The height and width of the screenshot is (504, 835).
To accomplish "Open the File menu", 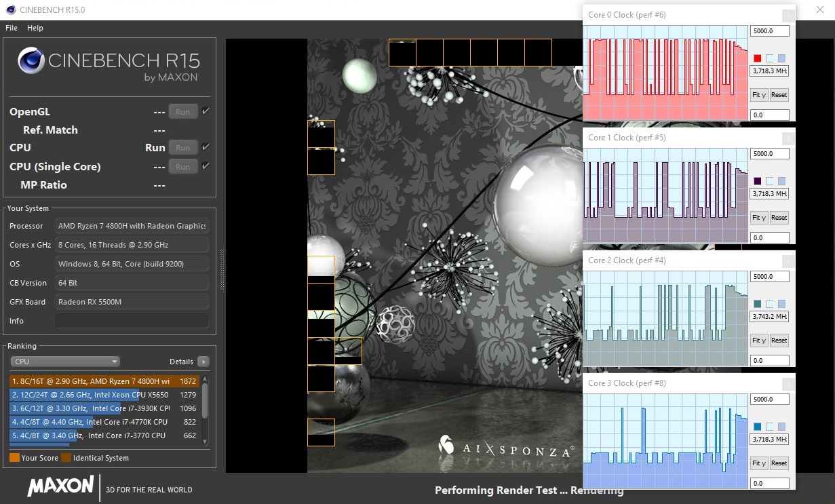I will pos(12,28).
